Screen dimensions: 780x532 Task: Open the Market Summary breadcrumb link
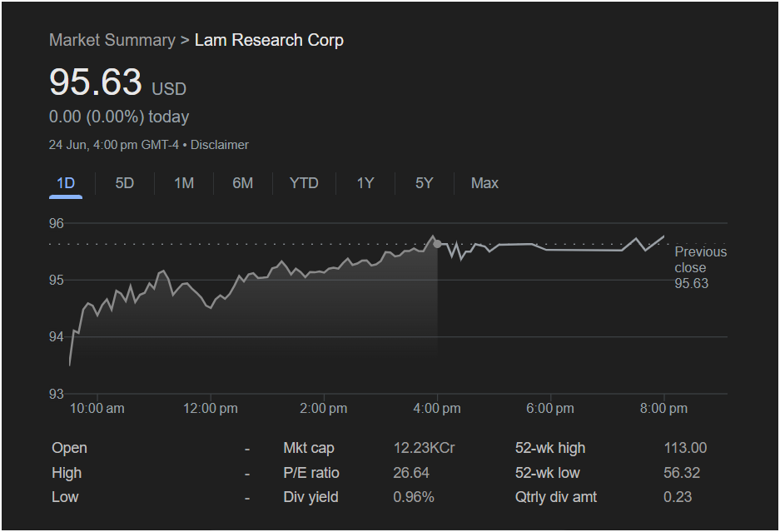click(x=112, y=40)
